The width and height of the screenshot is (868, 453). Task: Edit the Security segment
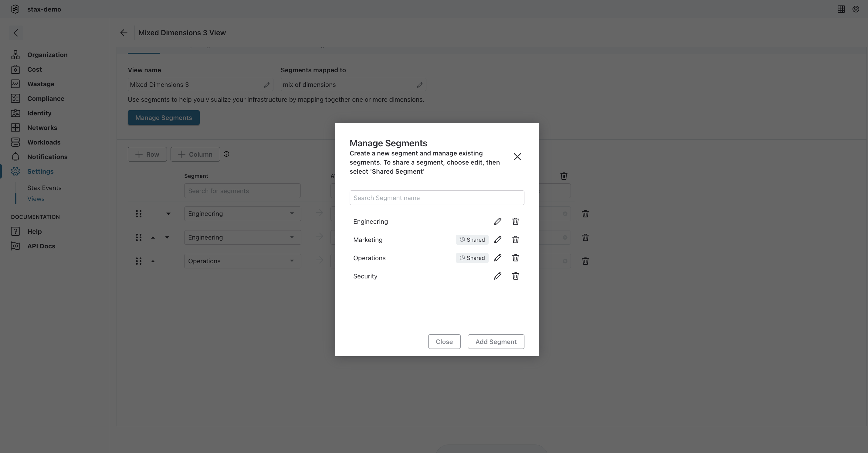point(498,276)
